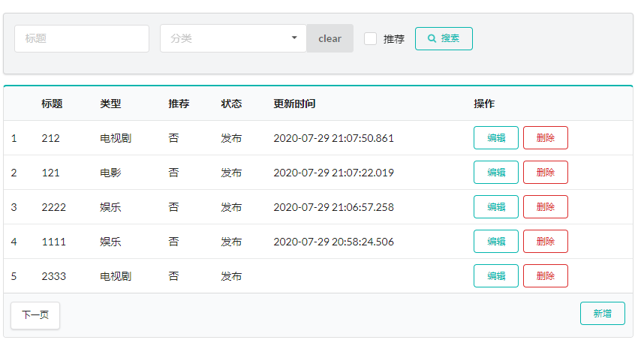644x349 pixels.
Task: Click 否 recommend value in row 1111
Action: coord(173,242)
